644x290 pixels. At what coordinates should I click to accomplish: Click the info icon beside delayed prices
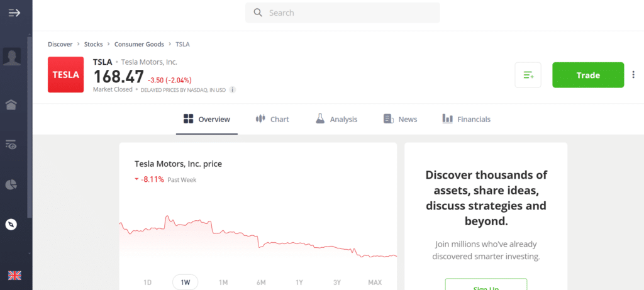(233, 90)
